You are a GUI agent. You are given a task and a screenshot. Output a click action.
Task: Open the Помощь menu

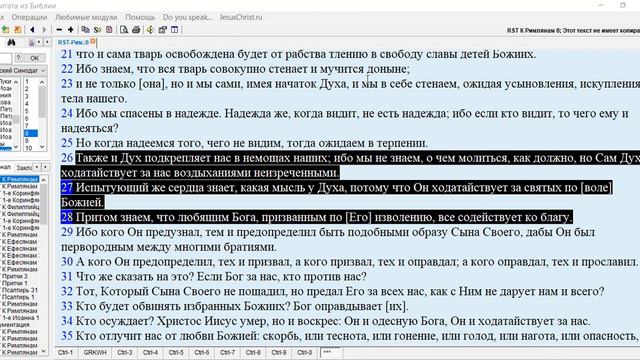click(140, 17)
